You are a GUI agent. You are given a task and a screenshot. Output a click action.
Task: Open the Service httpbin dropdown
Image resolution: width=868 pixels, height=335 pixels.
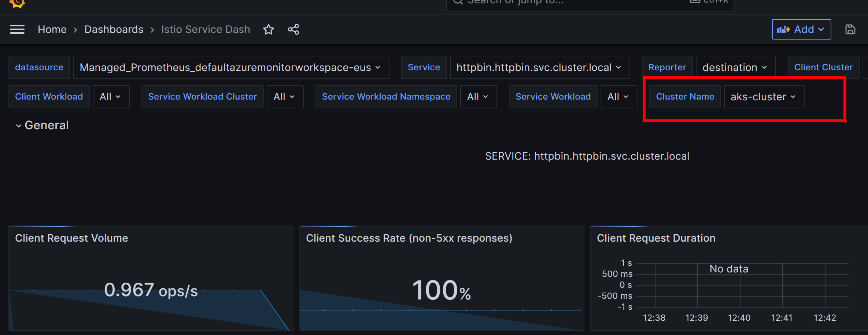[539, 67]
